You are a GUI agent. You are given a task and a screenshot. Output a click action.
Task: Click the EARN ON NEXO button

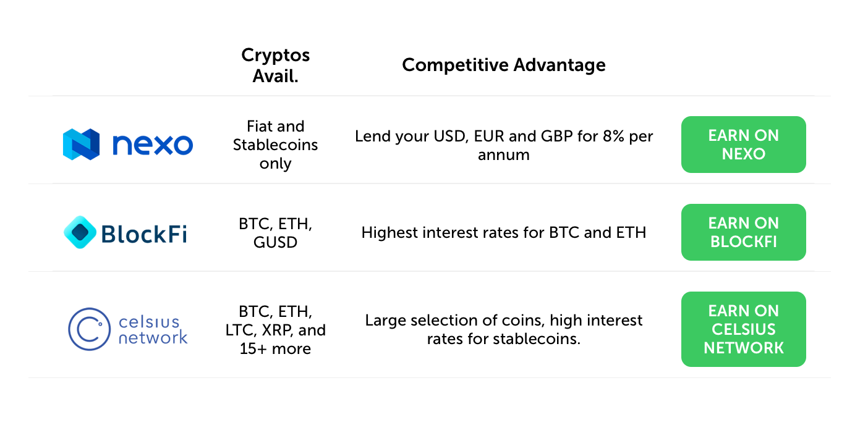pos(743,144)
